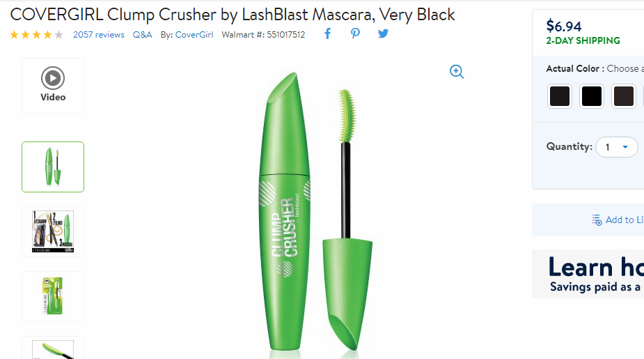Select the pure black middle color swatch
The width and height of the screenshot is (644, 359).
(x=591, y=96)
